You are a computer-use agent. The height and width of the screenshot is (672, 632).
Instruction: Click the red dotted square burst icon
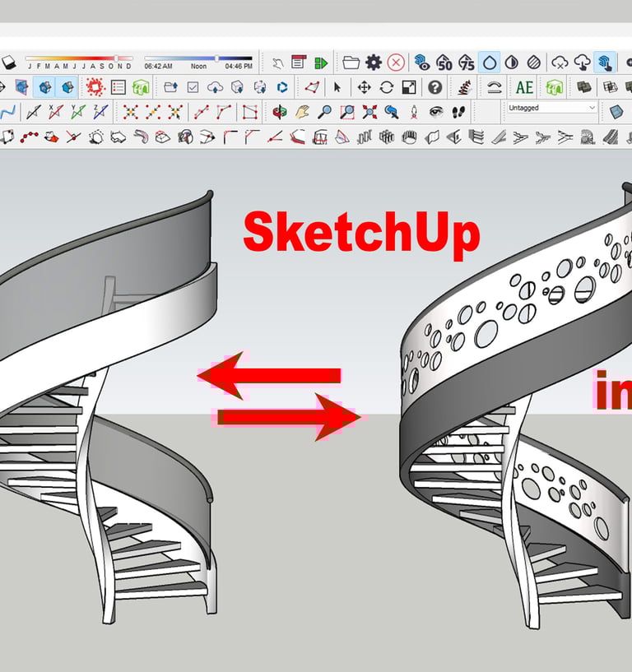(95, 87)
